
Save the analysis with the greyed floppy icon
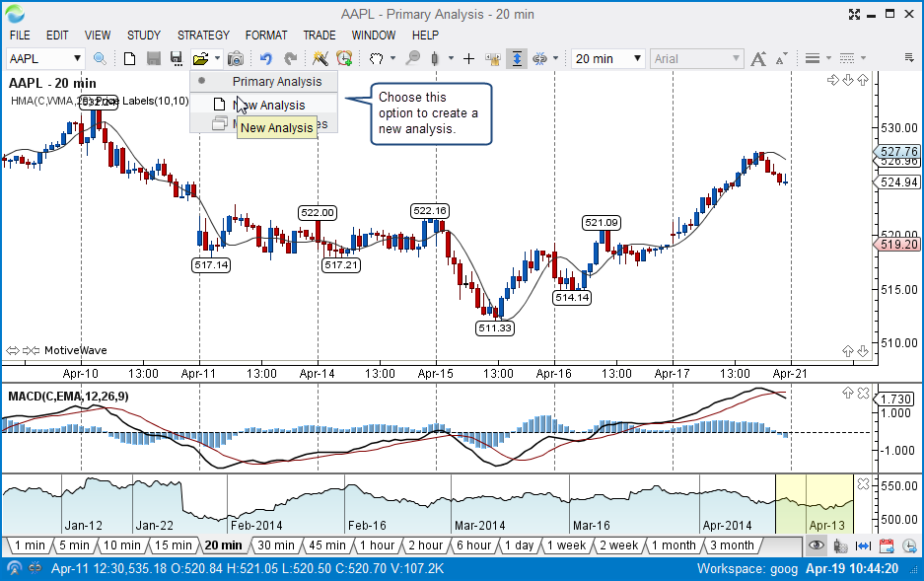[153, 58]
